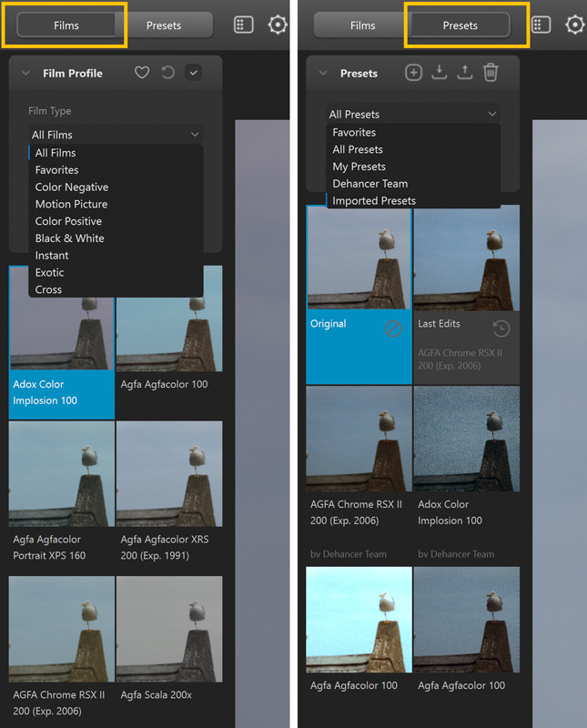Select AGFA Chrome RSX II film thumbnail
The height and width of the screenshot is (728, 587).
[x=62, y=629]
